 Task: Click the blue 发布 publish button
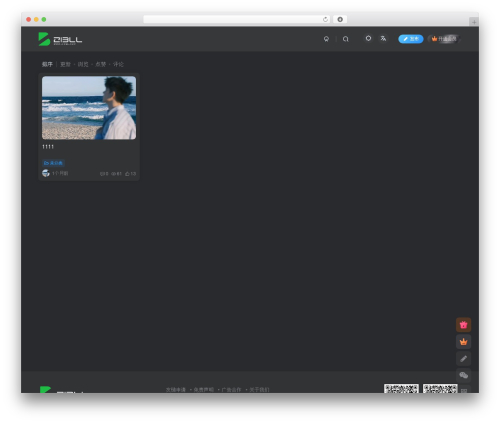(411, 39)
